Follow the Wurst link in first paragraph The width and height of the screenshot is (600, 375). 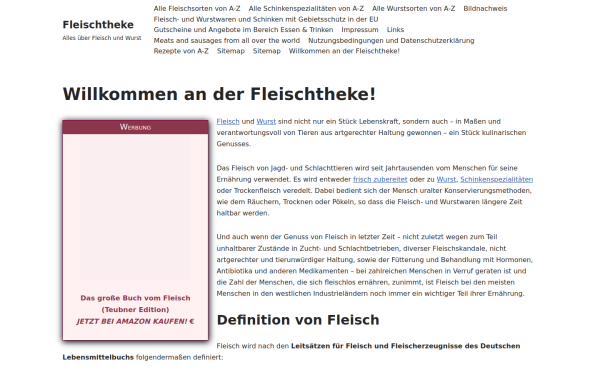(x=266, y=121)
